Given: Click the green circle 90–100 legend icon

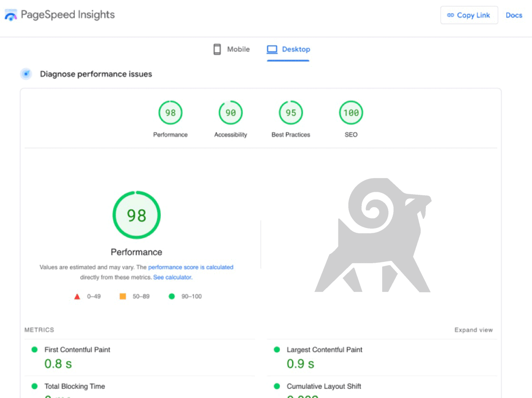Looking at the screenshot, I should [x=172, y=297].
